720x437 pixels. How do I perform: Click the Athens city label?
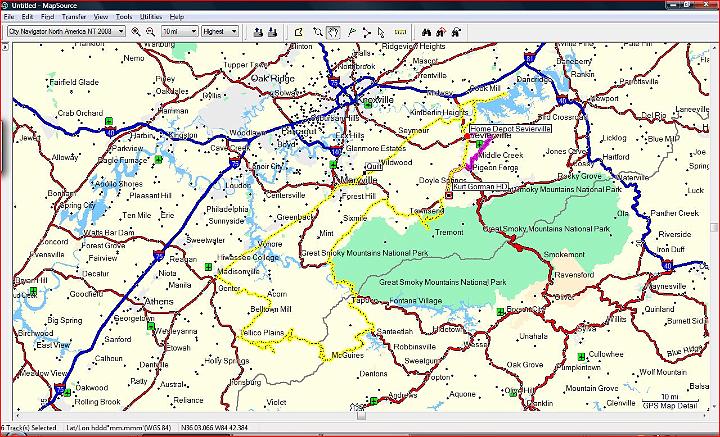(x=159, y=302)
